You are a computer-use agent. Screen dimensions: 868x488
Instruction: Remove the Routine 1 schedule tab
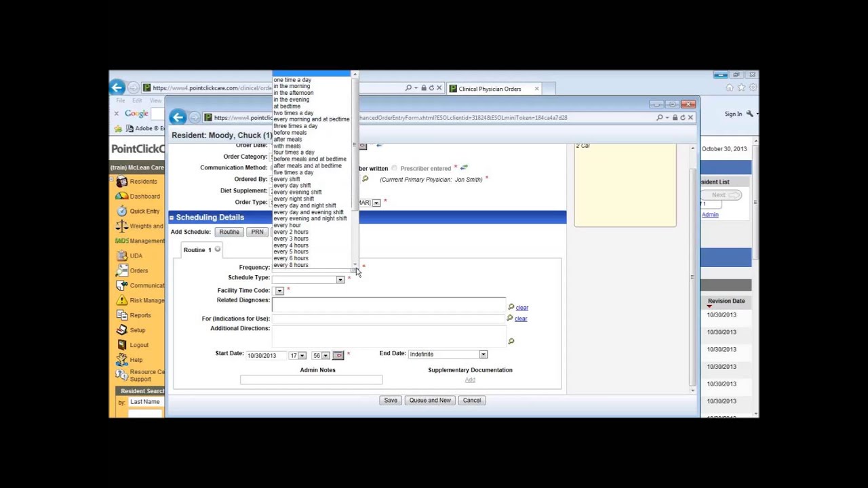[x=218, y=249]
